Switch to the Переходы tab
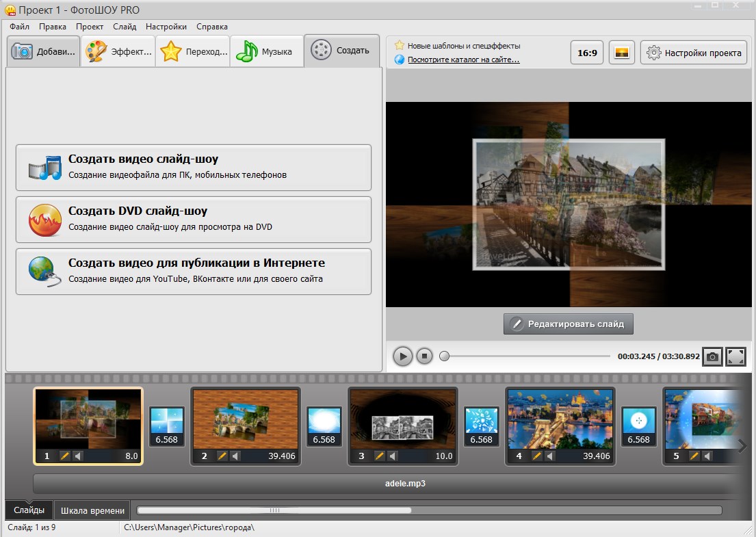756x537 pixels. click(x=193, y=51)
